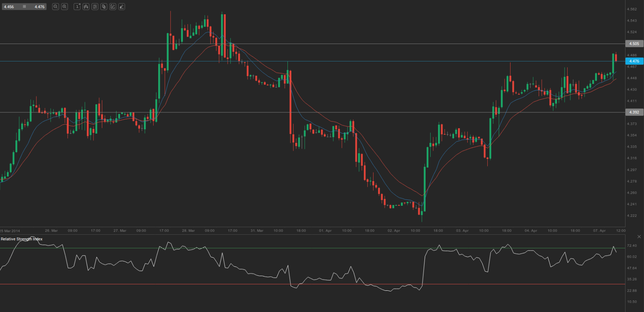The image size is (644, 312).
Task: Close the Relative Strength Index panel
Action: [639, 237]
